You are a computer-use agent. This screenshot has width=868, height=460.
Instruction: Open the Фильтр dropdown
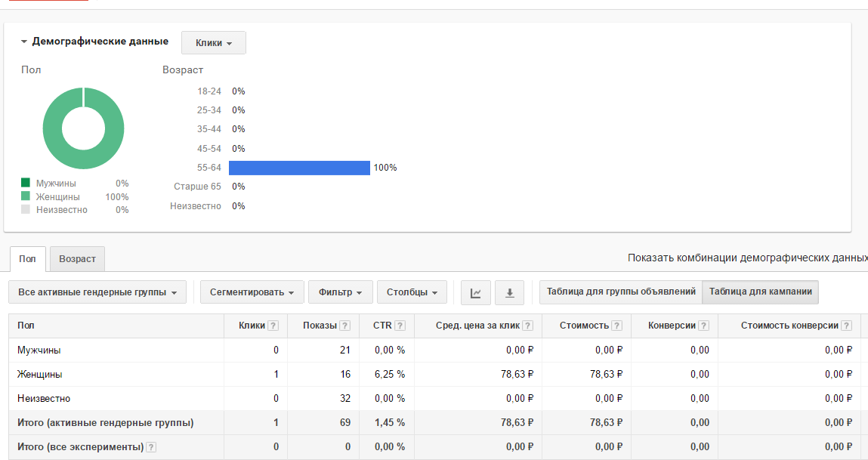[x=341, y=292]
